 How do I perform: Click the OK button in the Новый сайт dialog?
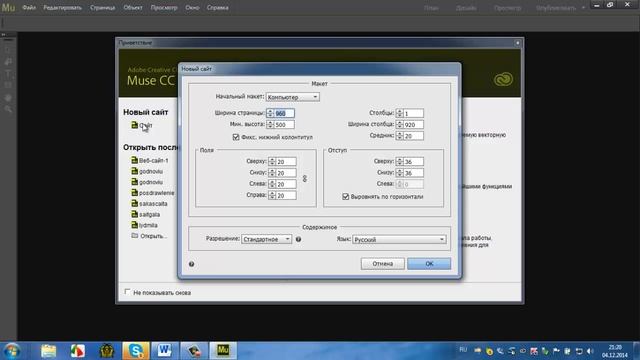pos(429,264)
